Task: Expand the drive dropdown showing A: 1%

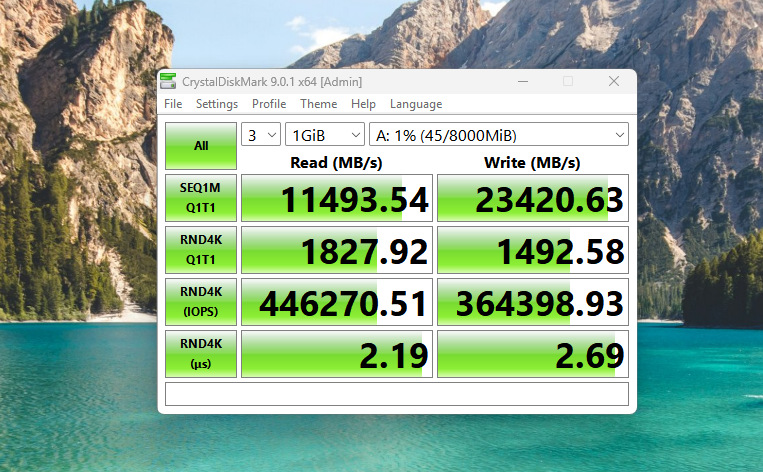Action: tap(499, 135)
